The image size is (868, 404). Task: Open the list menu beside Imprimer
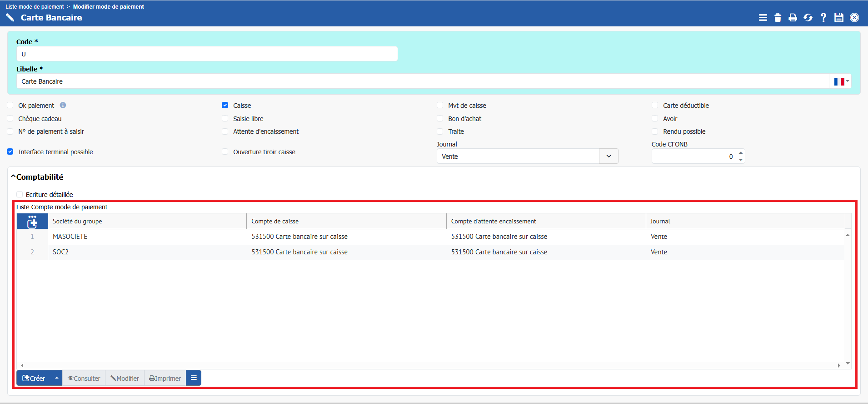(194, 378)
